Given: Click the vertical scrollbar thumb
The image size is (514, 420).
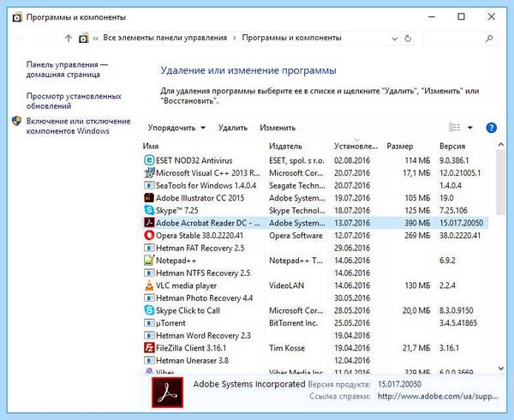Looking at the screenshot, I should coord(500,183).
